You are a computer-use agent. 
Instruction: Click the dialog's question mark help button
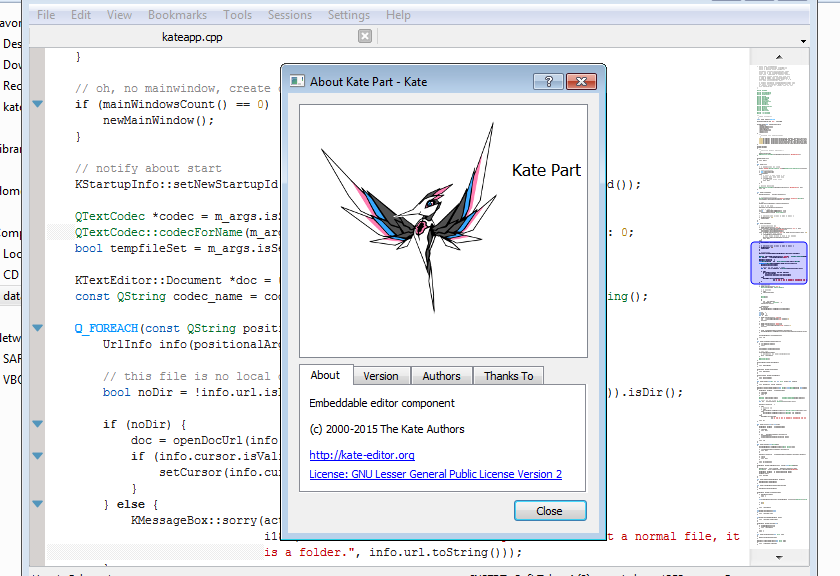point(547,81)
